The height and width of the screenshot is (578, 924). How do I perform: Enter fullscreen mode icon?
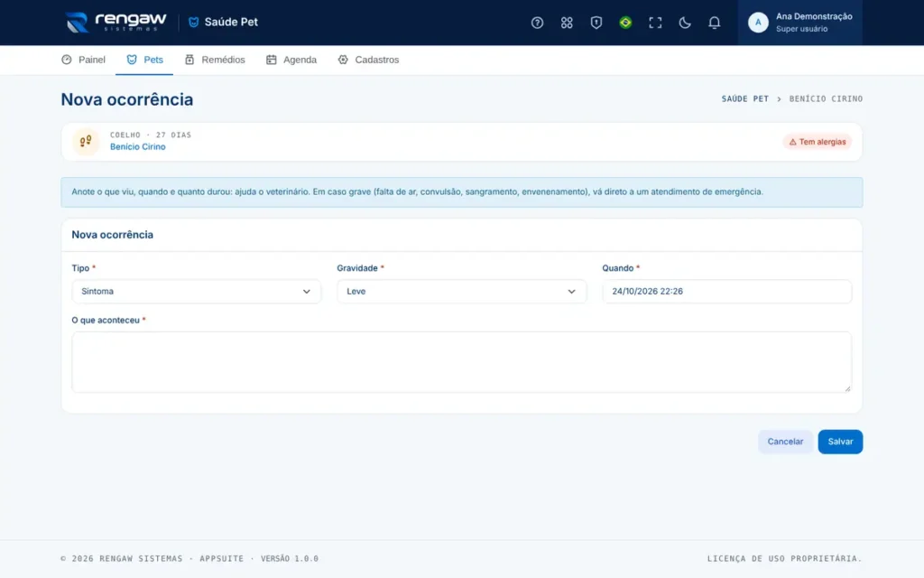click(655, 23)
